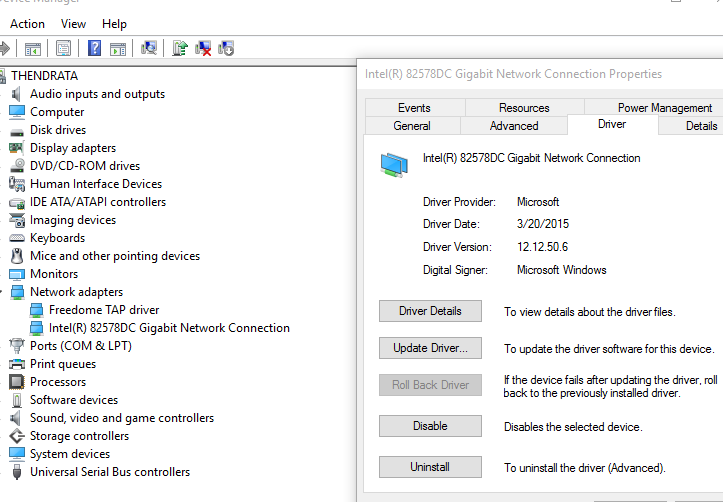Click the Mice and other pointing devices icon

coord(17,256)
